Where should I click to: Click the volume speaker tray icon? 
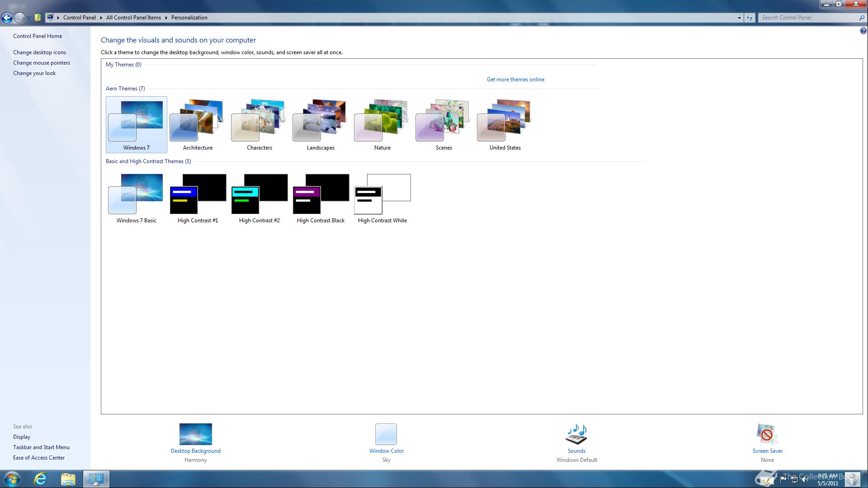(x=805, y=479)
